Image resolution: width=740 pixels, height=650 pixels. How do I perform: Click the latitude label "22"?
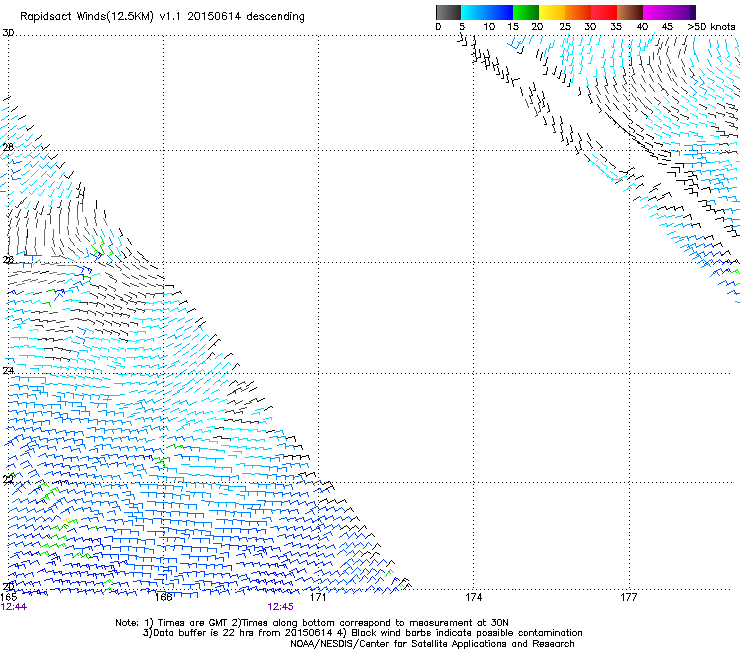(8, 480)
